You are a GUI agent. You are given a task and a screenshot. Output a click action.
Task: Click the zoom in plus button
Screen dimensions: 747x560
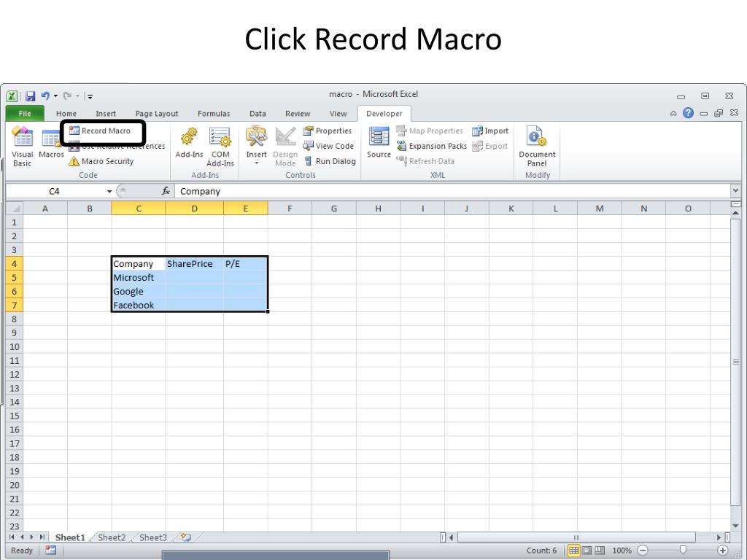click(x=723, y=551)
